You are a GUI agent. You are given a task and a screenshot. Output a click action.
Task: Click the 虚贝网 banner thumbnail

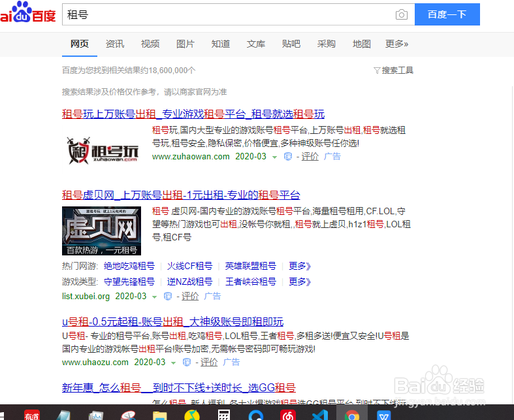coord(101,231)
